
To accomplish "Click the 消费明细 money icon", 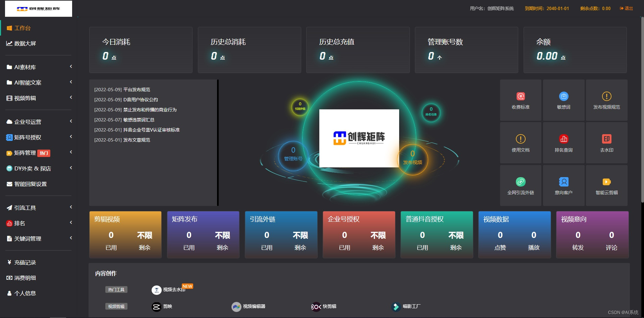I will click(9, 278).
